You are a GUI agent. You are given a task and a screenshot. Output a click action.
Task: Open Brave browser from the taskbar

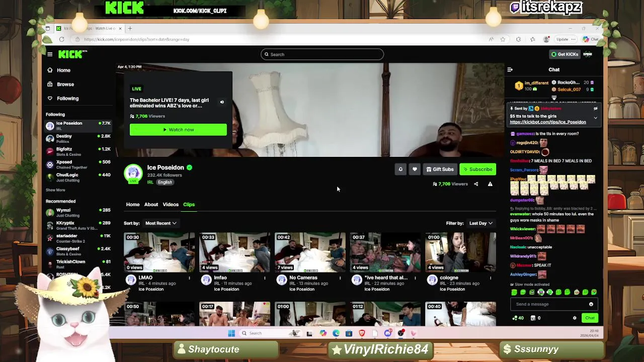click(362, 333)
